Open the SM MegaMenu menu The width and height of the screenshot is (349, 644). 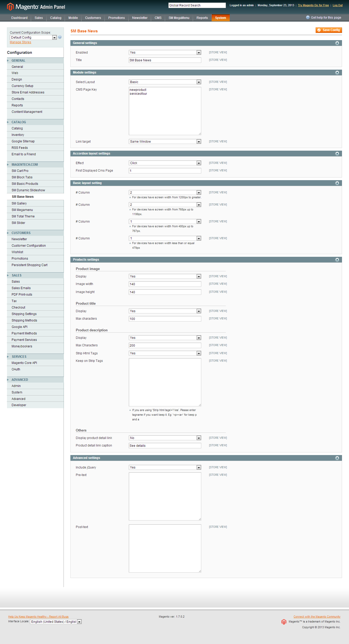click(x=179, y=18)
